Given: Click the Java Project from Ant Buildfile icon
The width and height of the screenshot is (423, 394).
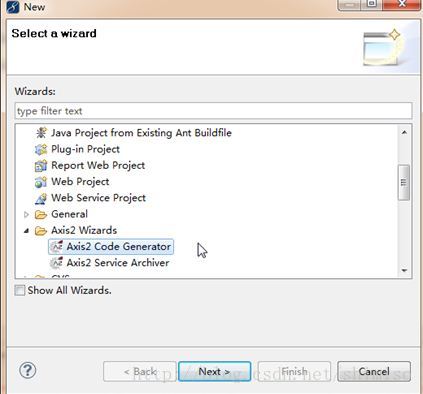Looking at the screenshot, I should coord(41,133).
